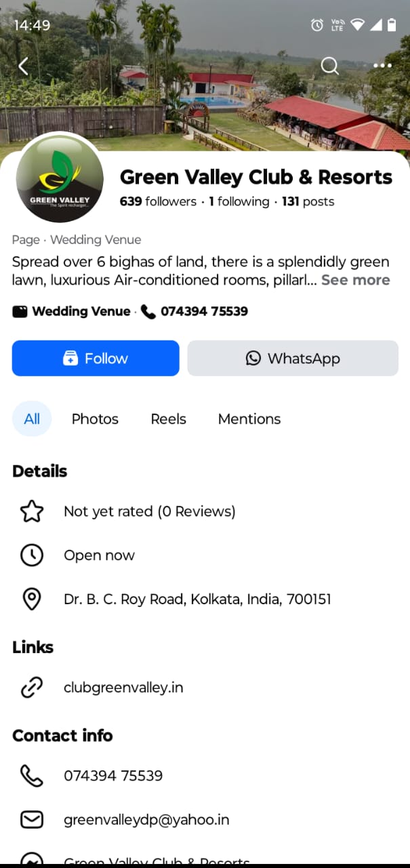Tap the WhatsApp button
This screenshot has width=410, height=868.
pyautogui.click(x=292, y=358)
